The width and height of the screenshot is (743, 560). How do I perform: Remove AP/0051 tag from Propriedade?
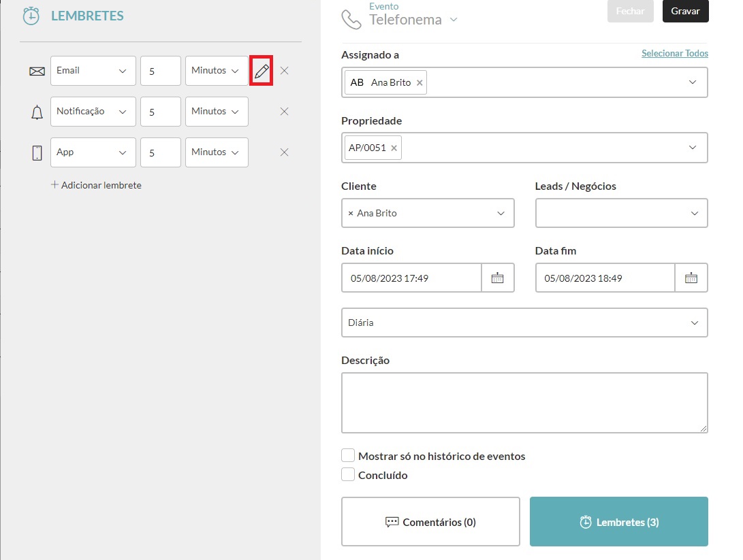coord(394,148)
